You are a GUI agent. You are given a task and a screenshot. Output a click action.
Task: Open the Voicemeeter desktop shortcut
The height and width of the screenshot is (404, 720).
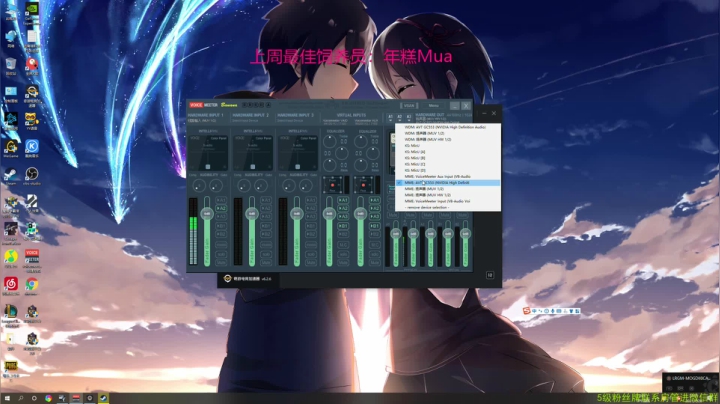coord(32,258)
